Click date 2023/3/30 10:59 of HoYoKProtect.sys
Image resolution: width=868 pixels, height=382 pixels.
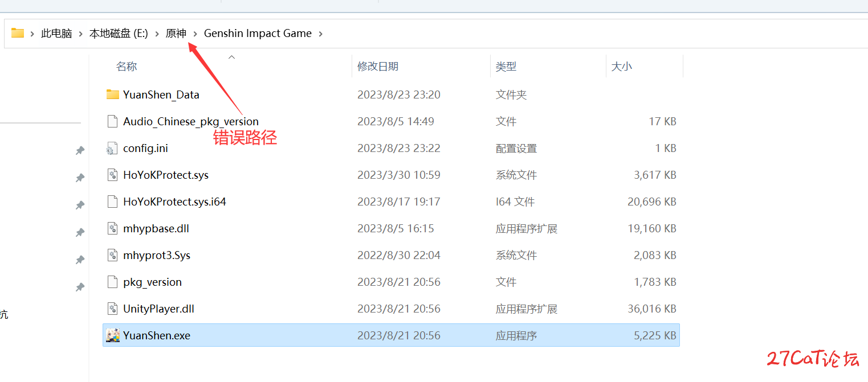pyautogui.click(x=399, y=175)
